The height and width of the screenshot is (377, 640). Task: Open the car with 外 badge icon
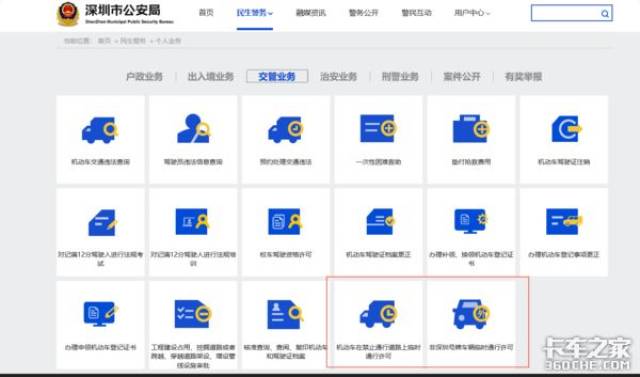[x=471, y=314]
